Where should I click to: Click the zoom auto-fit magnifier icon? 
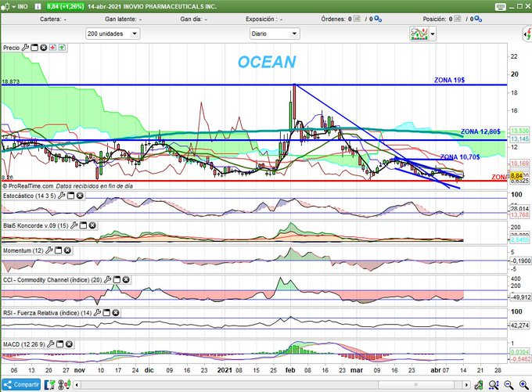tap(494, 384)
